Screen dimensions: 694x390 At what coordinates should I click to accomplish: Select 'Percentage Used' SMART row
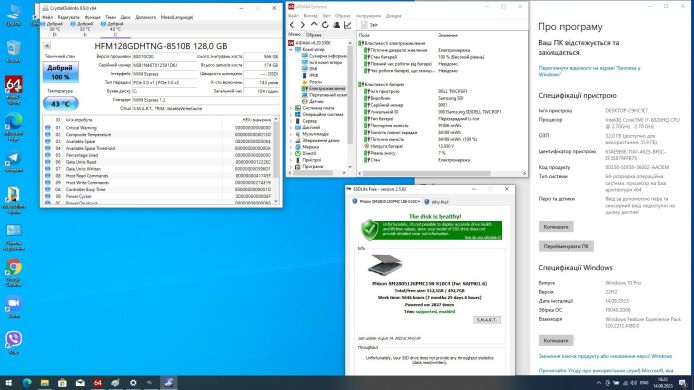point(158,155)
